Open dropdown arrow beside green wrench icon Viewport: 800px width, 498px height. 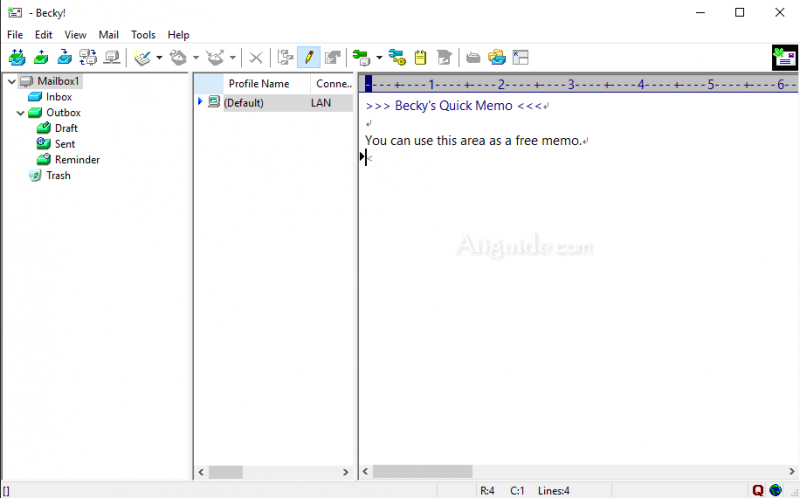[x=379, y=58]
